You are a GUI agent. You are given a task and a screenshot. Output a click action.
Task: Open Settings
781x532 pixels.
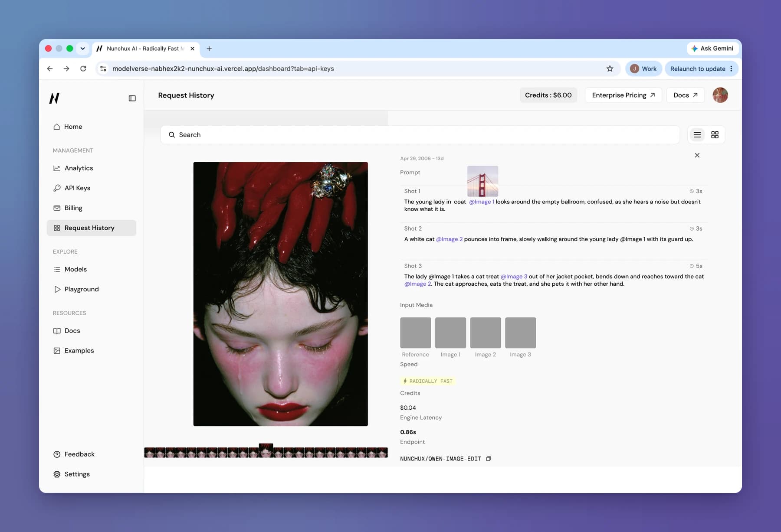coord(77,474)
